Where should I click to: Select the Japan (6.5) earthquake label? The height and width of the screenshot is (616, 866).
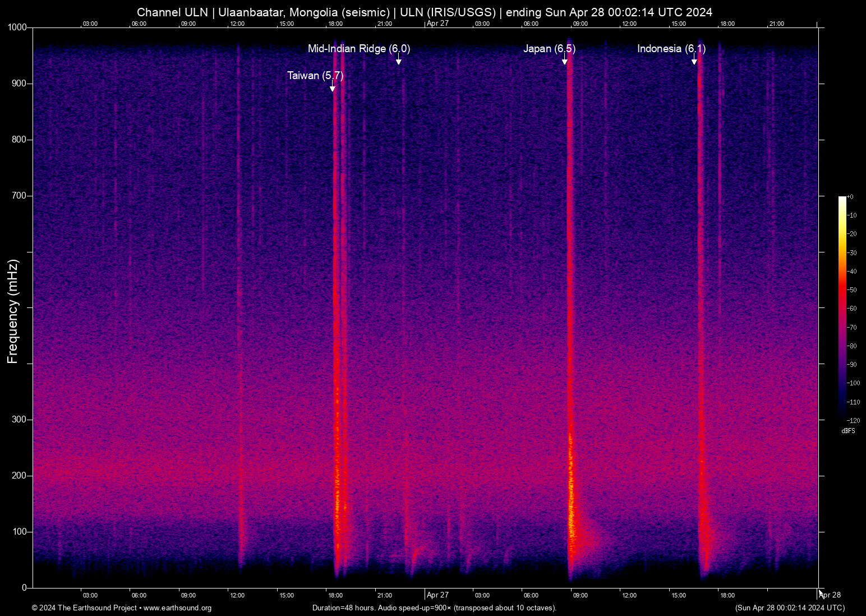click(x=550, y=49)
